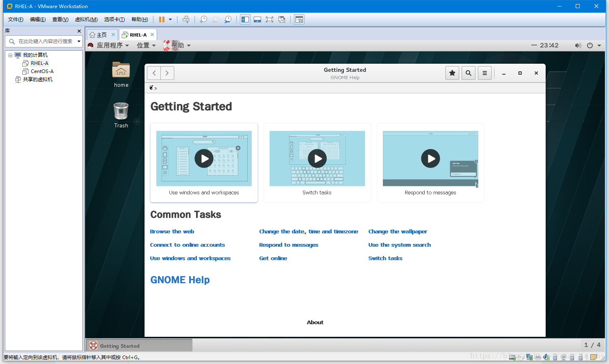This screenshot has height=364, width=609.
Task: Close the 主页 tab
Action: click(113, 34)
